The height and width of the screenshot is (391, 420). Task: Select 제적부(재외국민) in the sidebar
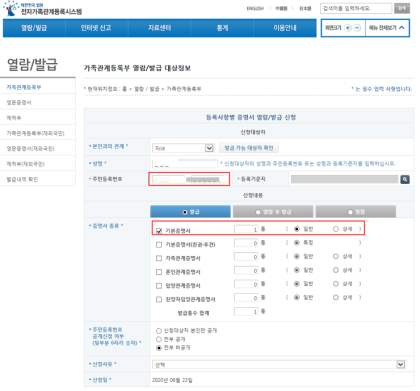click(x=25, y=164)
